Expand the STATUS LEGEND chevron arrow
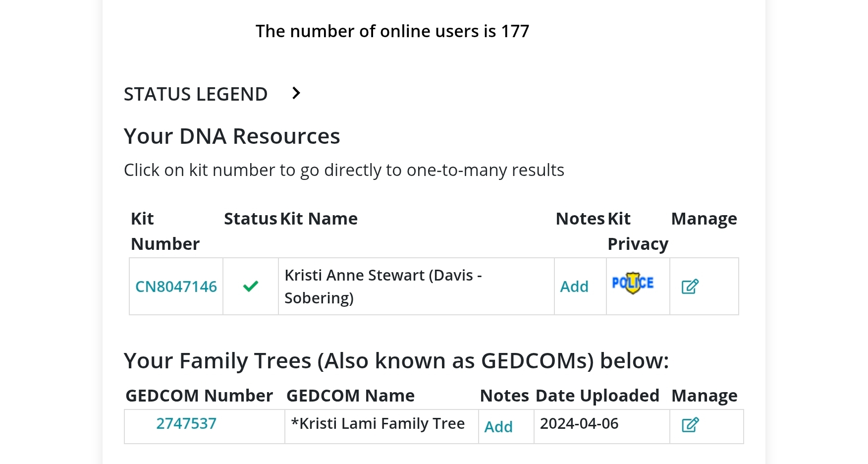 click(296, 93)
